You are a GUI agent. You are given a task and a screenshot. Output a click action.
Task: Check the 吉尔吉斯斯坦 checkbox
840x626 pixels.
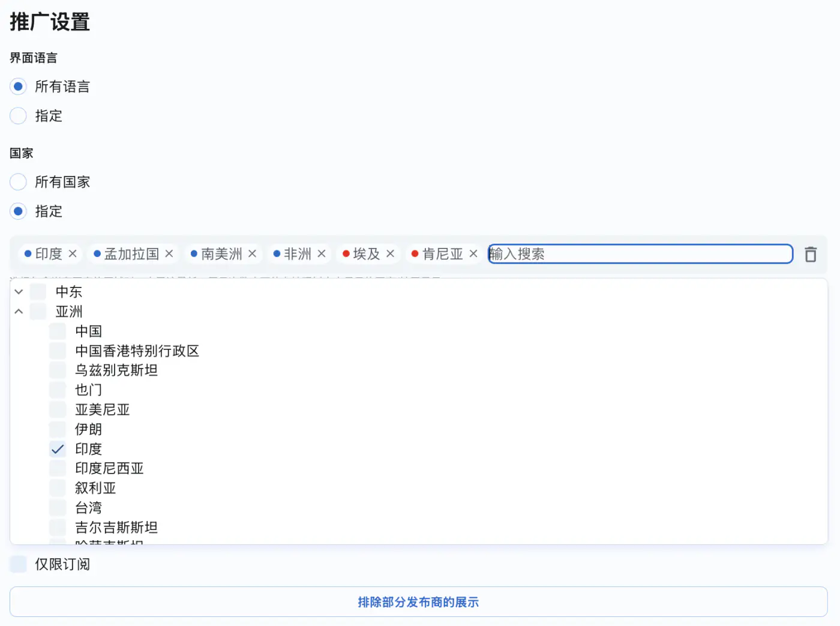[58, 528]
